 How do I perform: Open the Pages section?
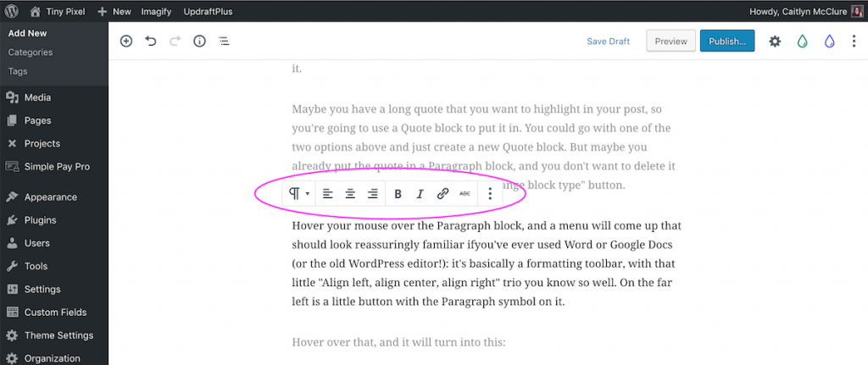[x=37, y=120]
